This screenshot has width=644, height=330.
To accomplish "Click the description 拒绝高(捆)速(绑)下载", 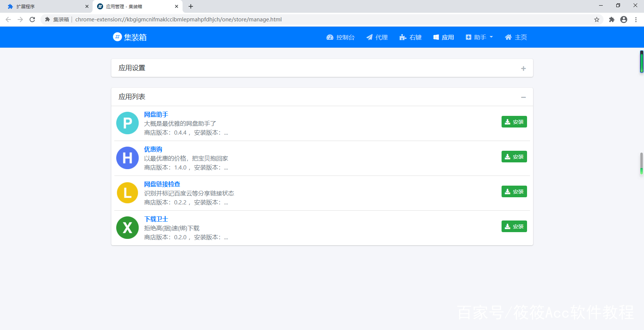I will click(x=172, y=228).
